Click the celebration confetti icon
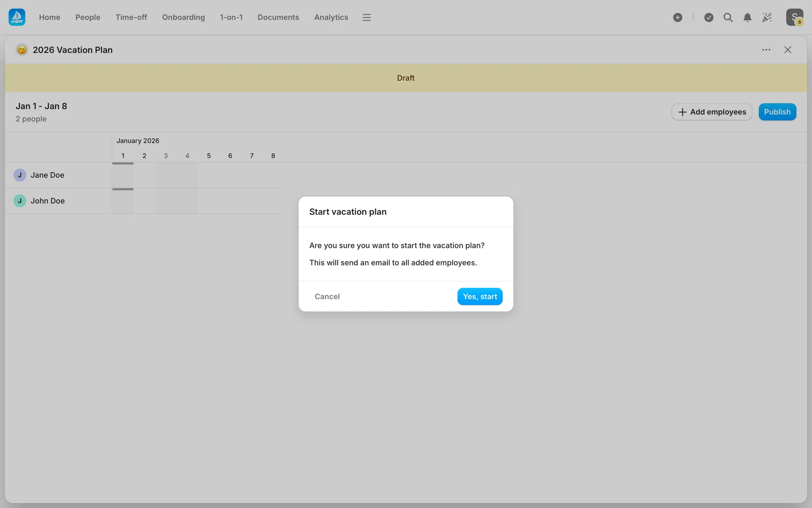Image resolution: width=812 pixels, height=508 pixels. pos(767,17)
